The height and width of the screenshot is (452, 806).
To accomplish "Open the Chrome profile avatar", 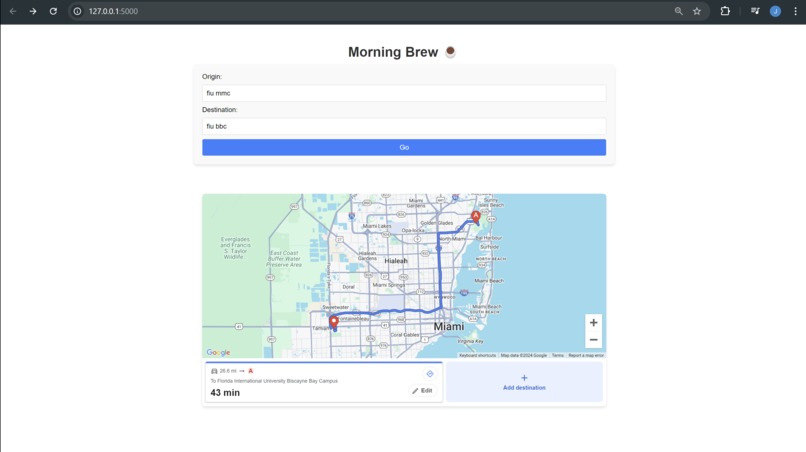I will click(775, 11).
